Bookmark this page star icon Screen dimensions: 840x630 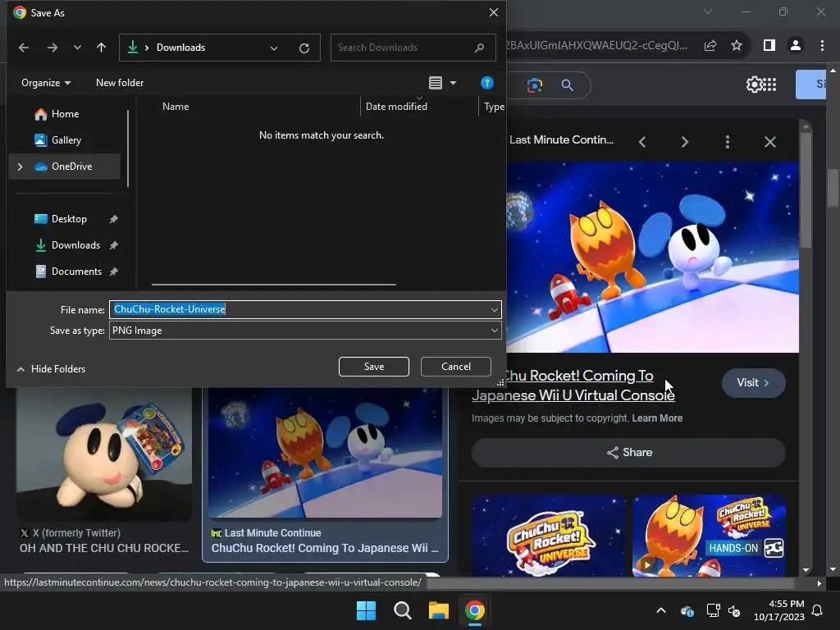[737, 46]
